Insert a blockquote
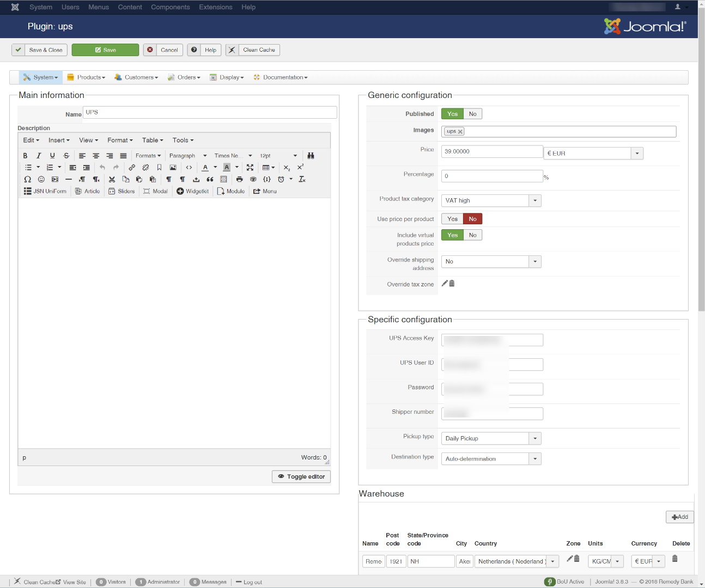Image resolution: width=705 pixels, height=588 pixels. coord(210,179)
